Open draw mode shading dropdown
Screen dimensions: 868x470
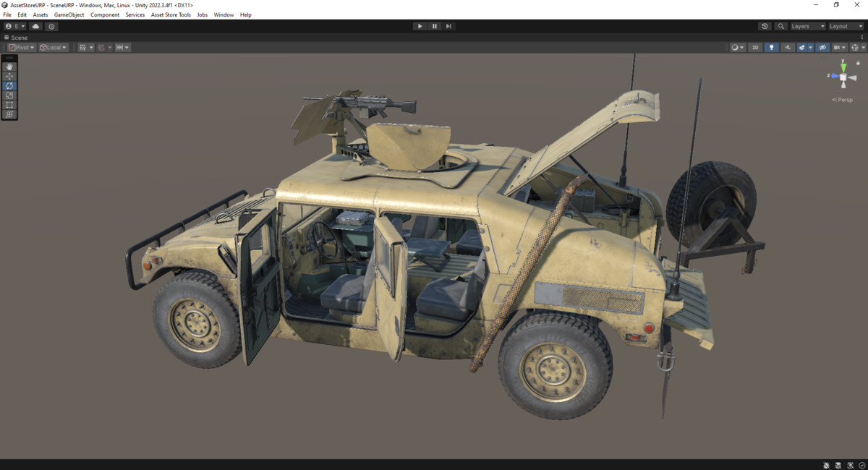[737, 47]
